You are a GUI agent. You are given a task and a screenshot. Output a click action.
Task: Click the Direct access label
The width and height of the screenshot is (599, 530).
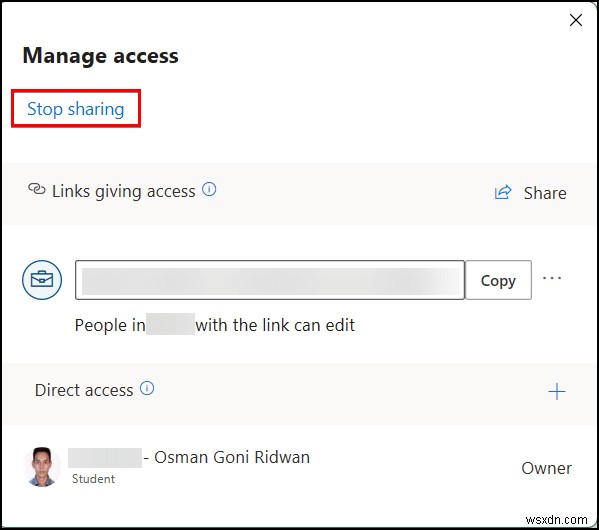coord(84,390)
